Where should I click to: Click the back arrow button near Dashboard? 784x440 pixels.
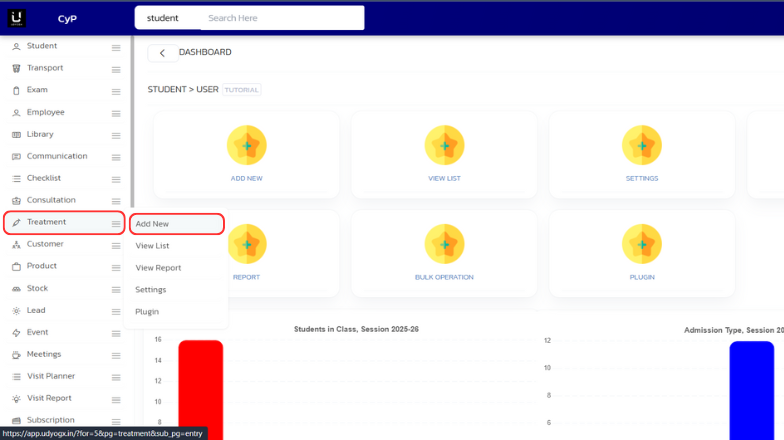[162, 53]
